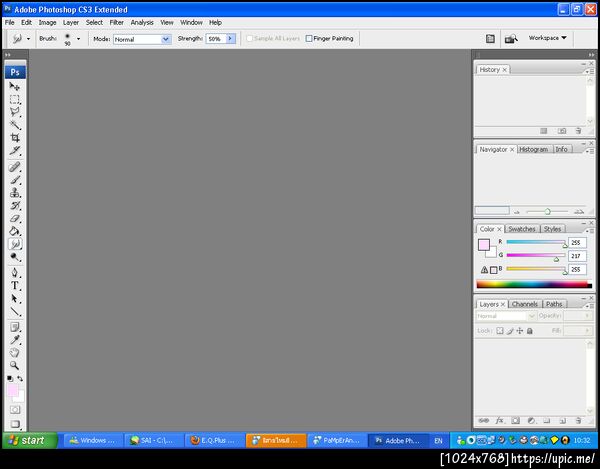600x469 pixels.
Task: Toggle lock image pixels in Layers
Action: tap(510, 331)
